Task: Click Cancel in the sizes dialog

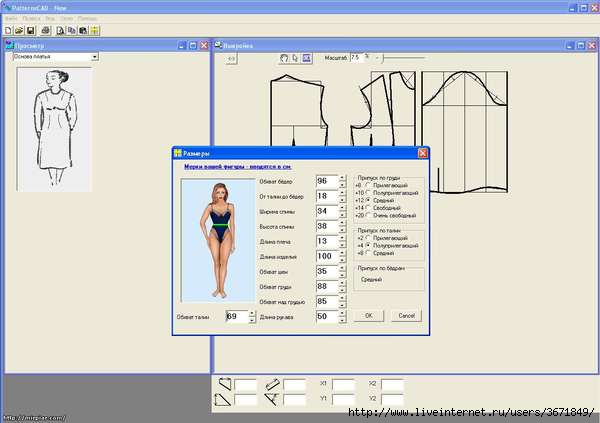Action: (406, 316)
